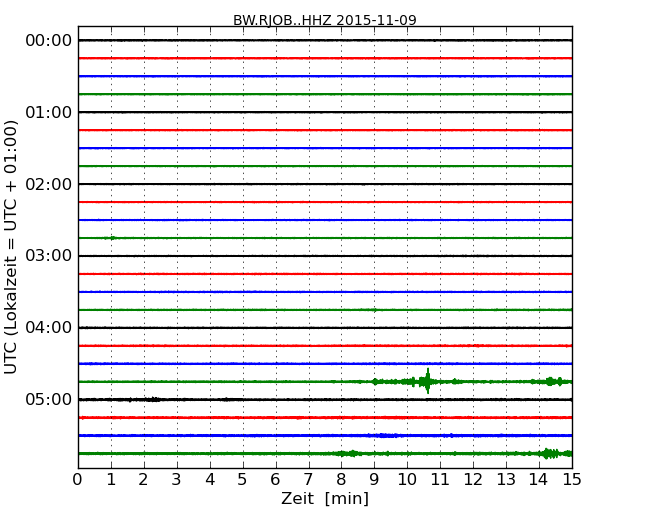Click the small green blip near minute 1 before 03:00
The width and height of the screenshot is (650, 520).
coord(112,238)
